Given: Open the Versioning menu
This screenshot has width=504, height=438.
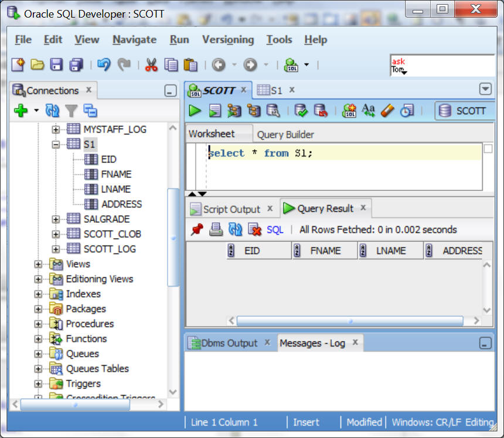Looking at the screenshot, I should [x=228, y=39].
